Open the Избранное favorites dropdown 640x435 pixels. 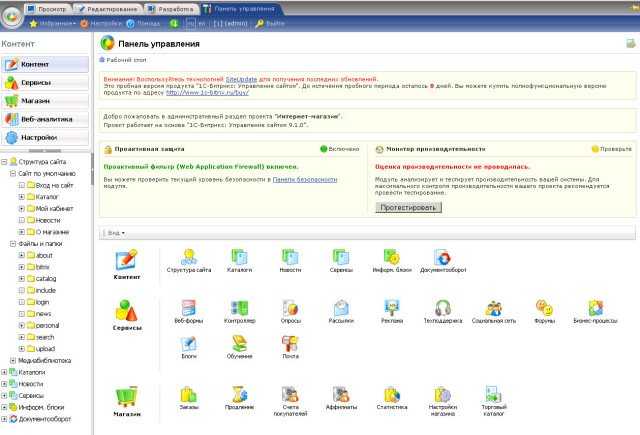(53, 24)
